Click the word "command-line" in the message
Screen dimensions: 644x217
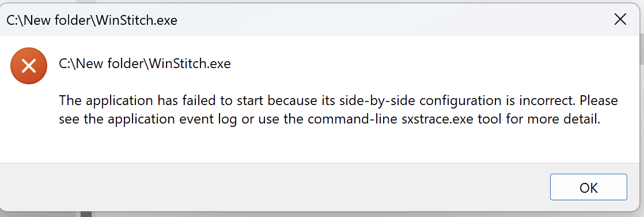(x=357, y=120)
